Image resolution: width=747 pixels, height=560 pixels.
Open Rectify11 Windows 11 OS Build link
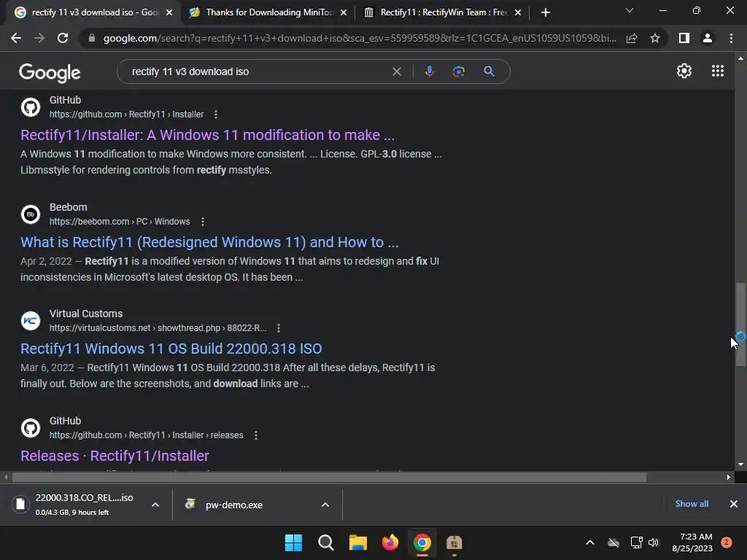coord(171,349)
